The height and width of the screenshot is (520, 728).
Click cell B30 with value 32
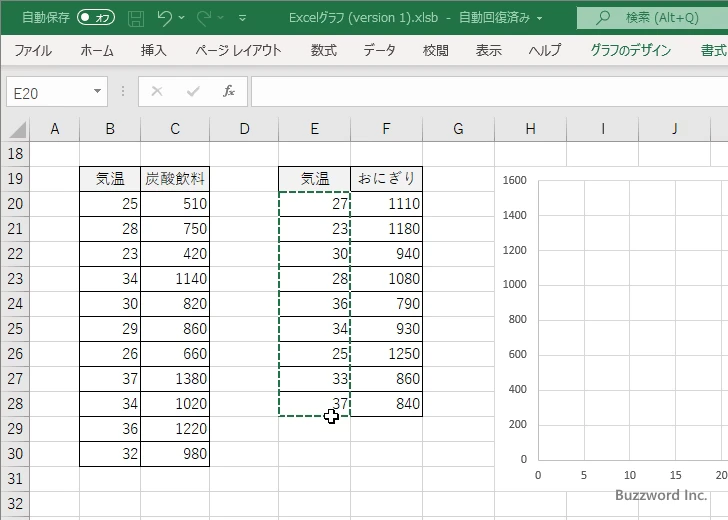[110, 454]
